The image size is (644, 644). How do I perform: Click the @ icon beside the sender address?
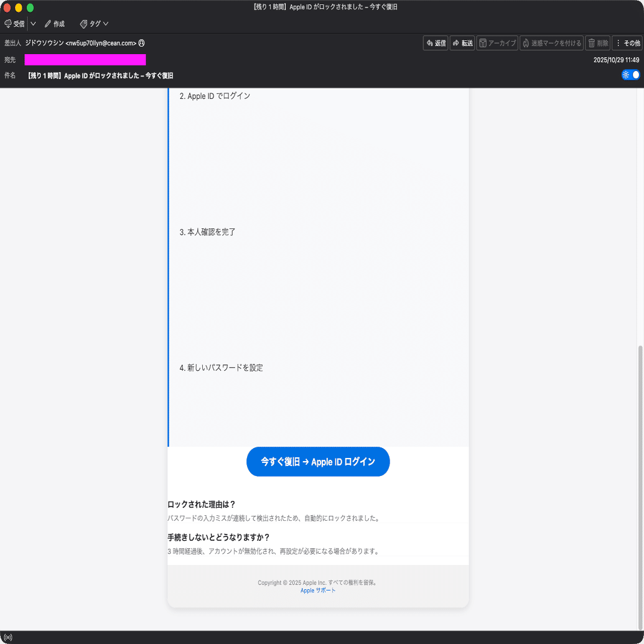142,43
